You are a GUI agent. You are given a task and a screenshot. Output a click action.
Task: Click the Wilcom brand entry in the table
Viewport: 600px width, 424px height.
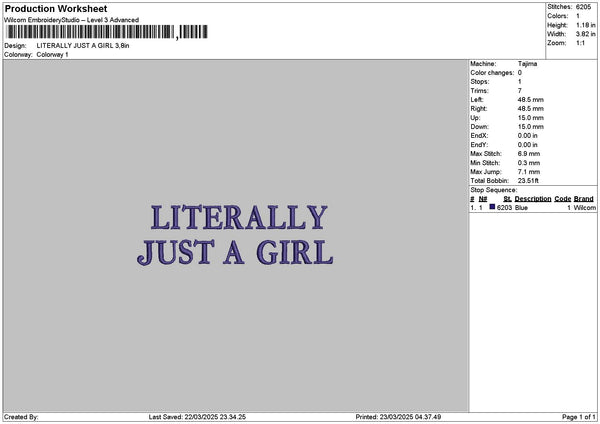coord(585,208)
